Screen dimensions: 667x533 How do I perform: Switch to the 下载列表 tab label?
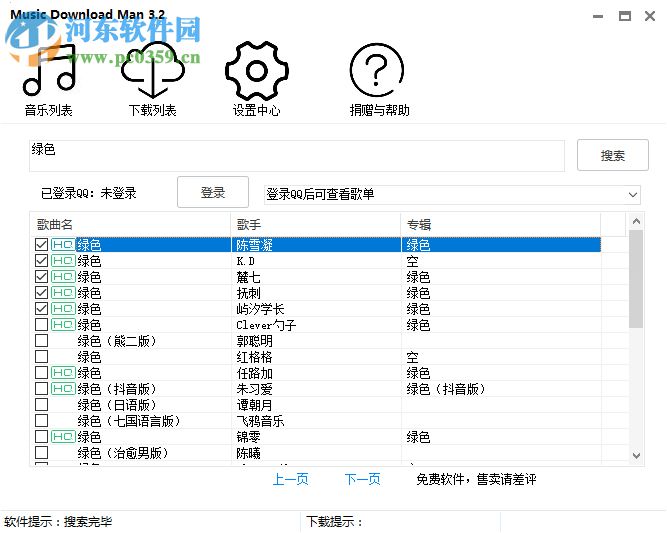tap(153, 111)
